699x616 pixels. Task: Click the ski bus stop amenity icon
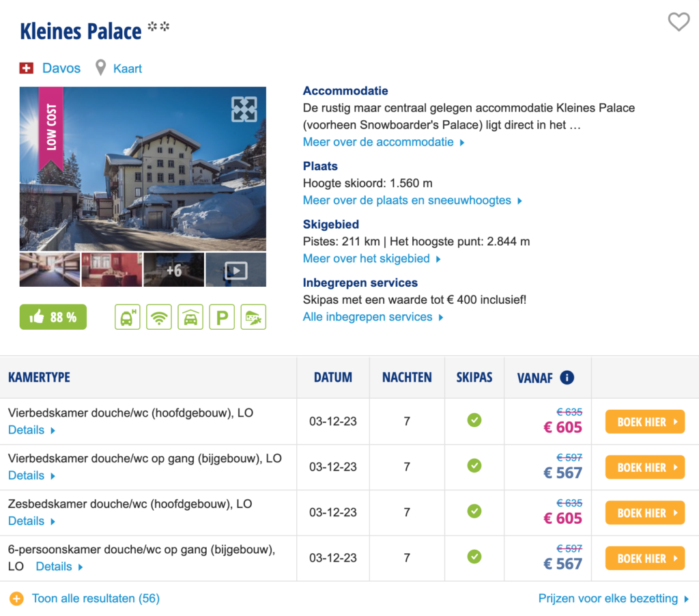tap(128, 317)
